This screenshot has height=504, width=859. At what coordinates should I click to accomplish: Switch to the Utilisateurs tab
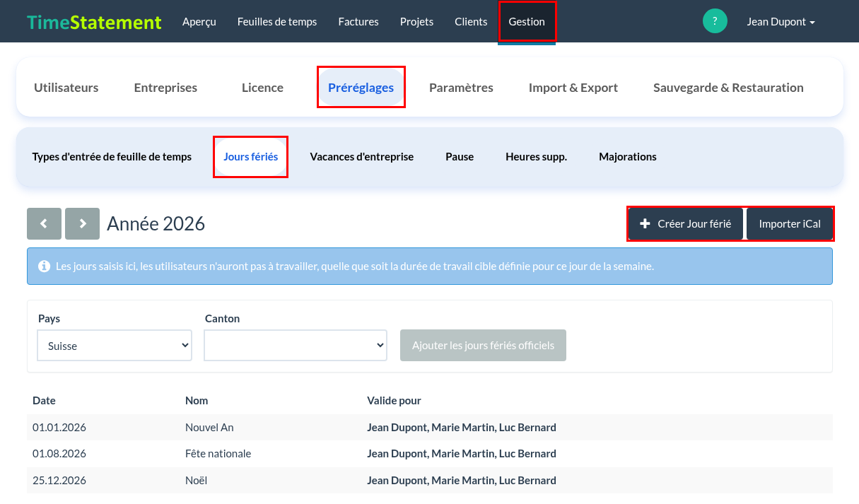[66, 88]
